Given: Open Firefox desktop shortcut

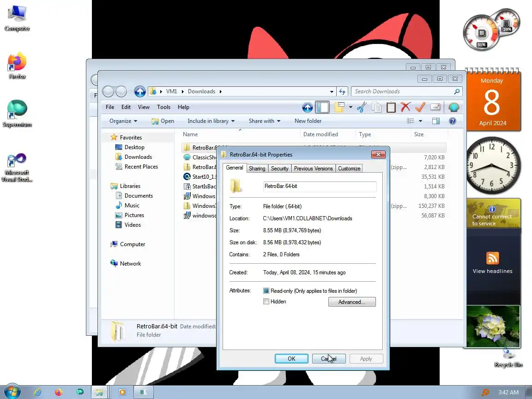Looking at the screenshot, I should click(17, 66).
